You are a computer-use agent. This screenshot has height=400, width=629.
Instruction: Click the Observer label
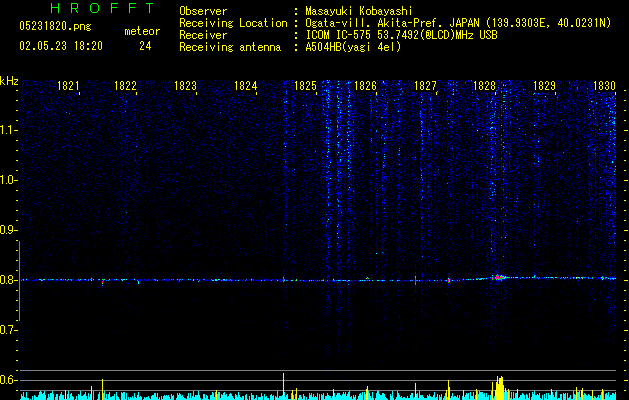(203, 11)
